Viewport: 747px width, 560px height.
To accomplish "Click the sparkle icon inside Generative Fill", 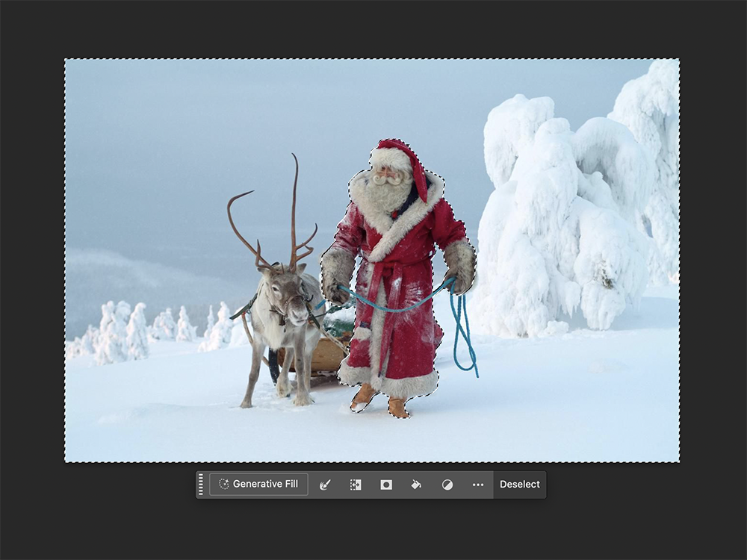I will coord(223,484).
